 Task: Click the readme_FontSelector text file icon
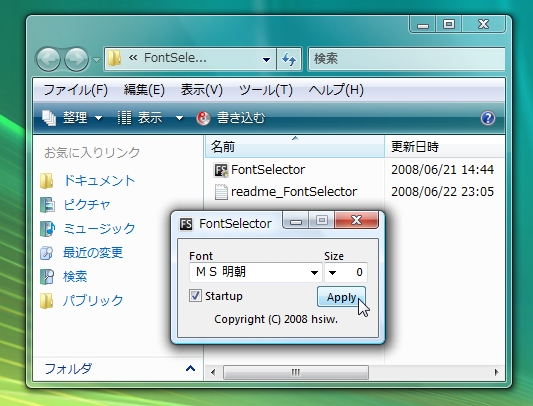point(221,192)
